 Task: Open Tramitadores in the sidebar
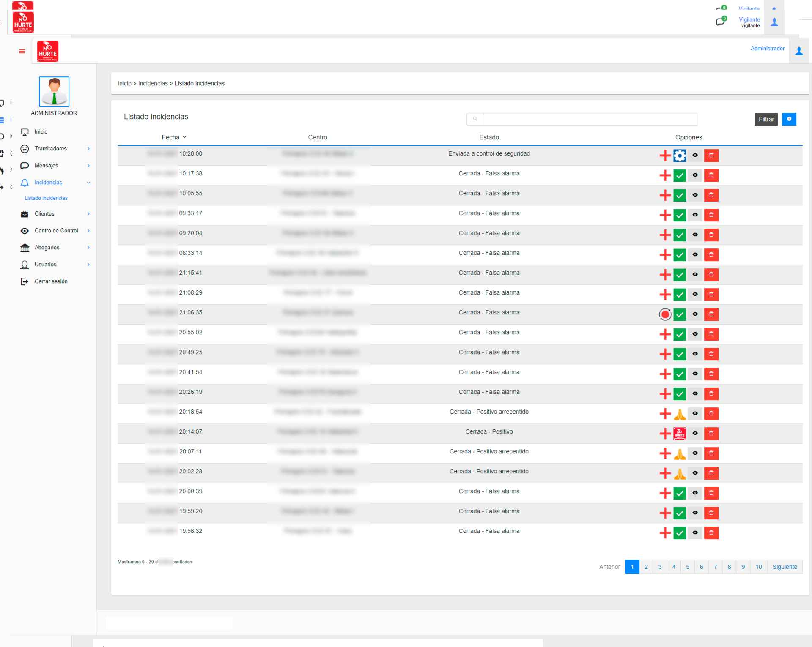coord(51,149)
